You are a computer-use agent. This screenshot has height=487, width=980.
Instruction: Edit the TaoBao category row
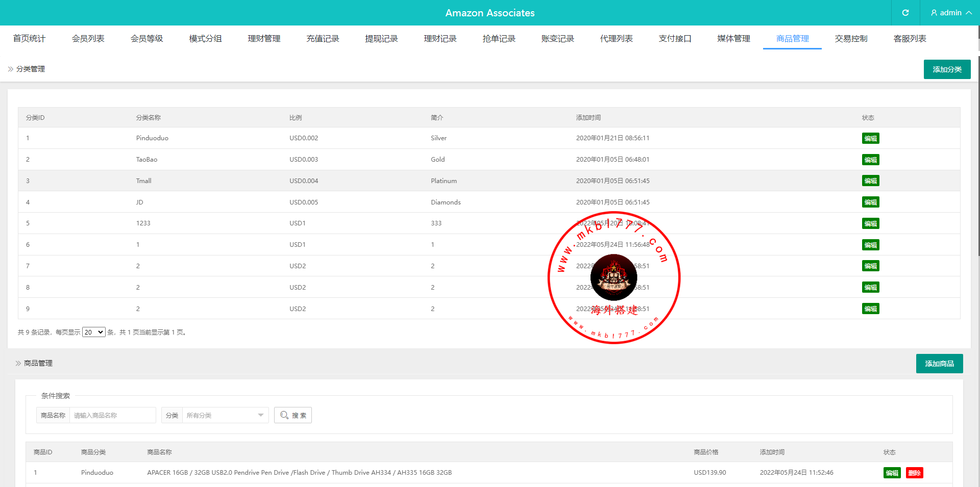tap(870, 160)
